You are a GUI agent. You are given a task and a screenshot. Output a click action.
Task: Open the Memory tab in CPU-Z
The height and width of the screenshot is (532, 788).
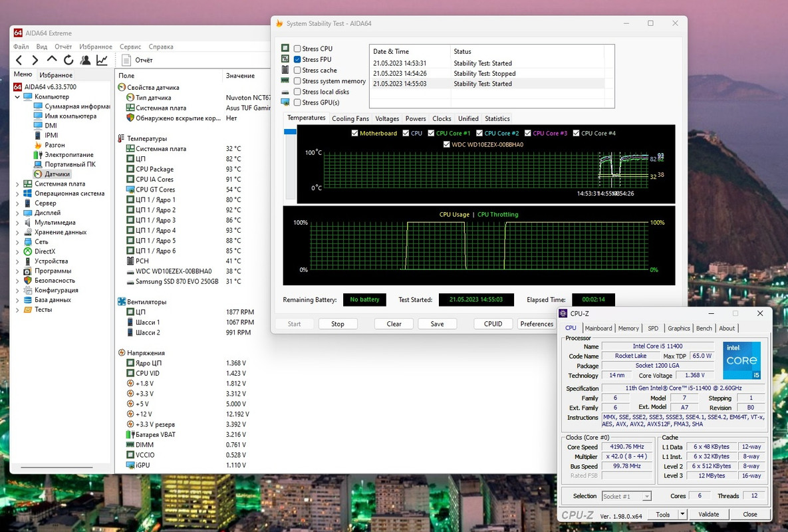628,329
